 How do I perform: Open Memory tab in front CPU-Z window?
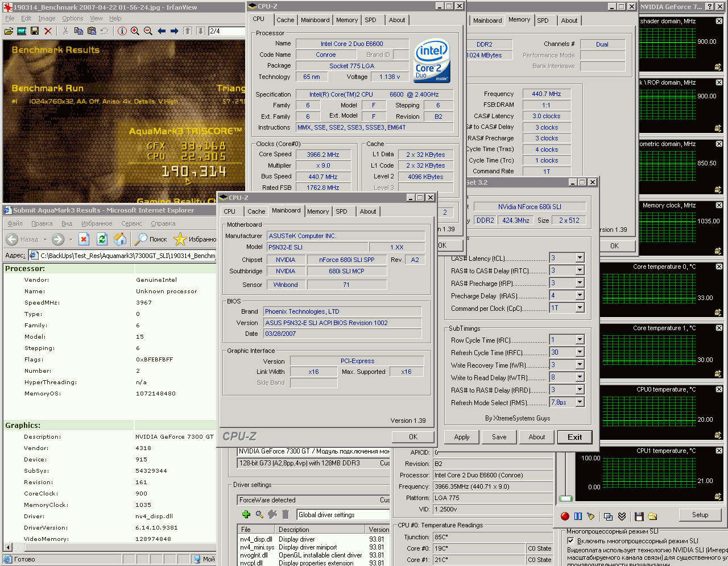click(x=318, y=211)
